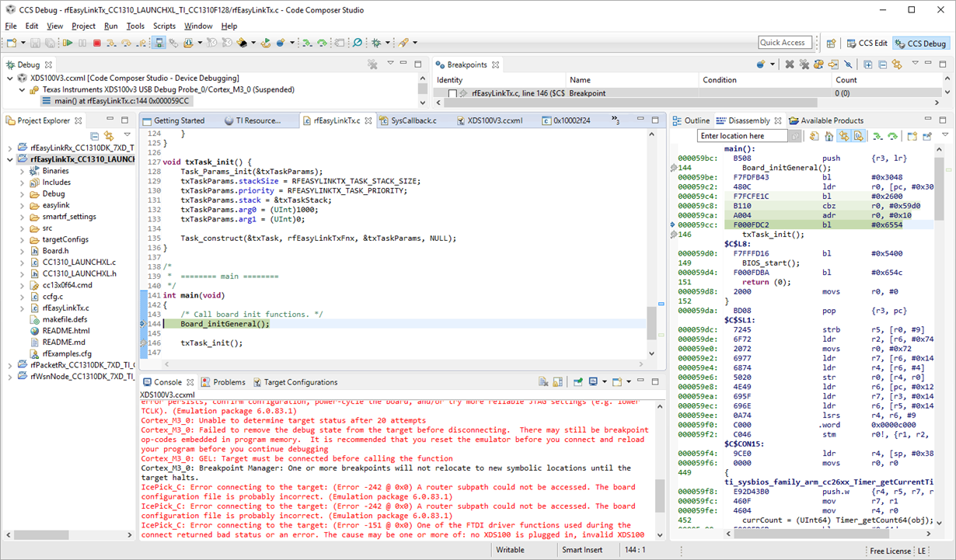Click Step Over in main toolbar
Screen dimensions: 956x560
click(126, 43)
